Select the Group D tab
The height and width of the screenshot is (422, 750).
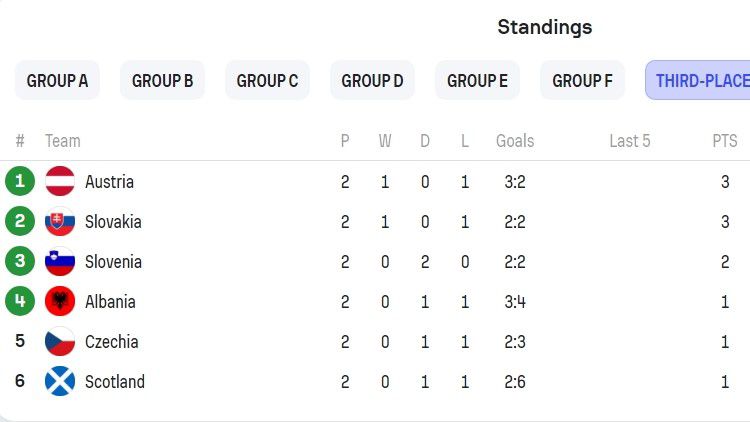(x=373, y=80)
